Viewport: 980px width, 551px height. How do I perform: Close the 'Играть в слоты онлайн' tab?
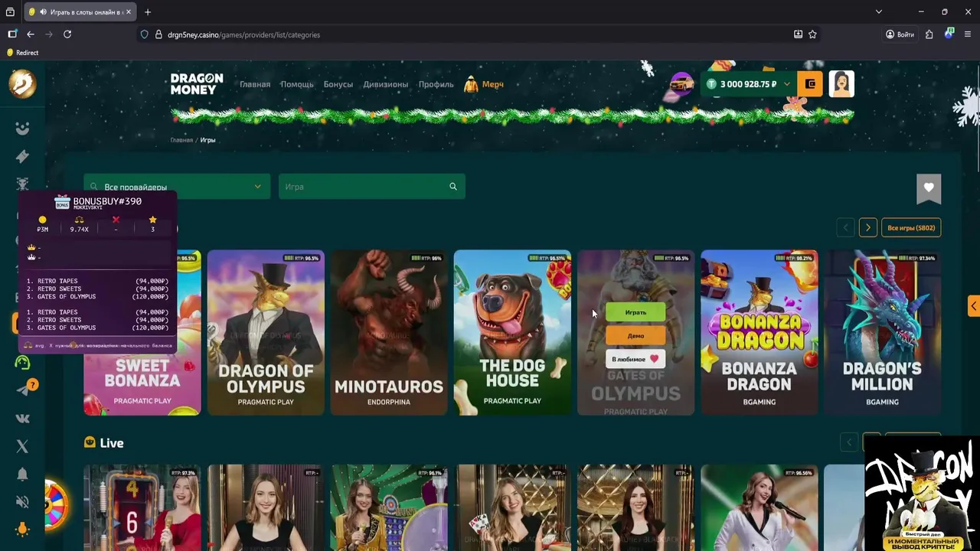point(129,12)
